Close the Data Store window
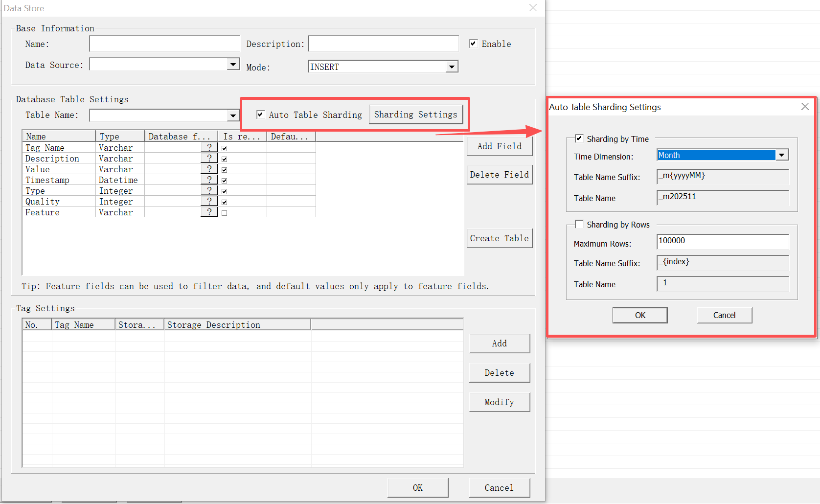 [533, 8]
